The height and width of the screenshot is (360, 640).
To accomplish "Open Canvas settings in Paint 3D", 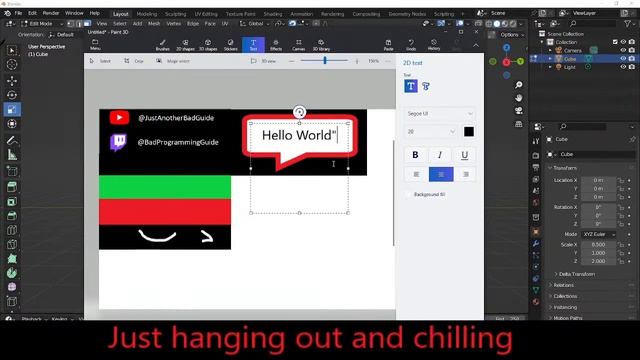I will pyautogui.click(x=298, y=45).
